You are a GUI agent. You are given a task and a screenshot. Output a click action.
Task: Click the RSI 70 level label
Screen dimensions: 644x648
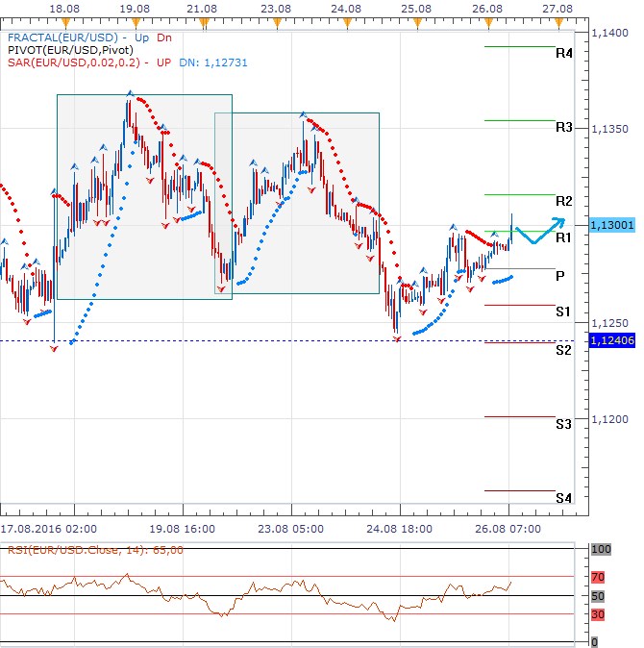click(x=599, y=577)
